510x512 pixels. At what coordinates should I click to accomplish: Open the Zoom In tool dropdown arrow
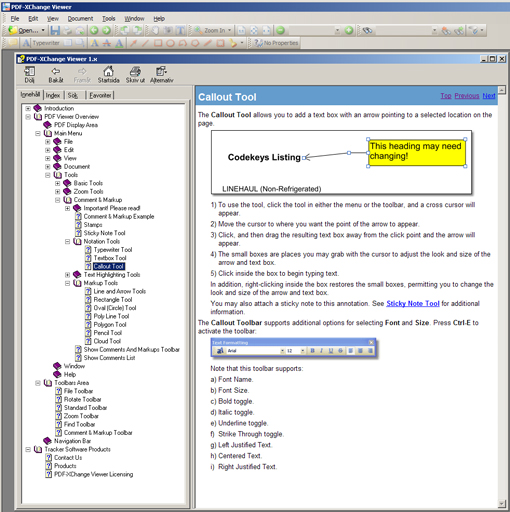point(230,31)
